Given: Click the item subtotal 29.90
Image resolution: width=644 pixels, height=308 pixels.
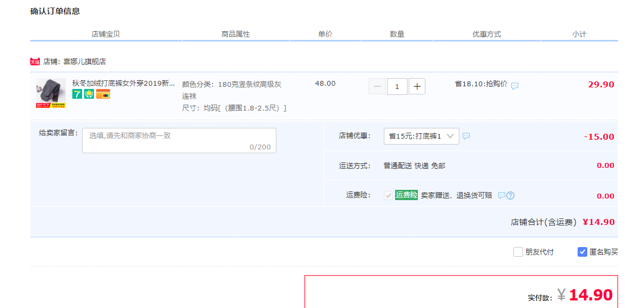Looking at the screenshot, I should tap(601, 85).
